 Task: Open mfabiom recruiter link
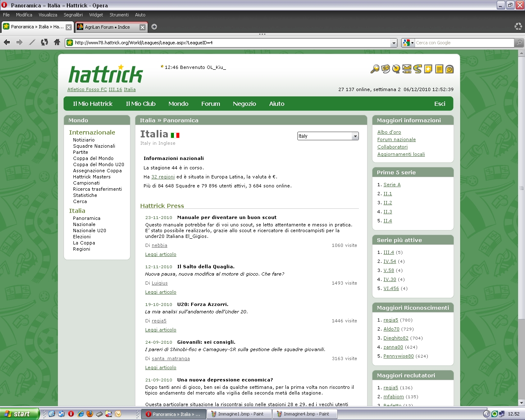tap(394, 397)
